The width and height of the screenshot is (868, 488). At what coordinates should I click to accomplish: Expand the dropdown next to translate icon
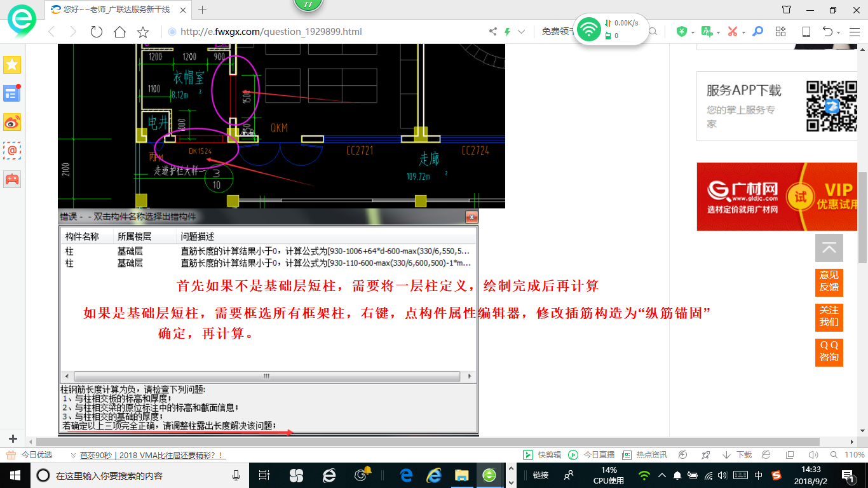tap(718, 32)
